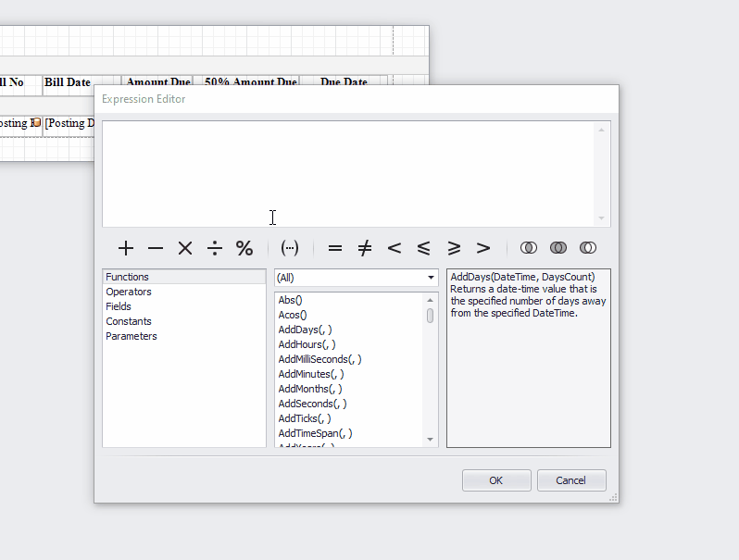Insert the less-than operator
Image resolution: width=739 pixels, height=560 pixels.
[x=395, y=248]
